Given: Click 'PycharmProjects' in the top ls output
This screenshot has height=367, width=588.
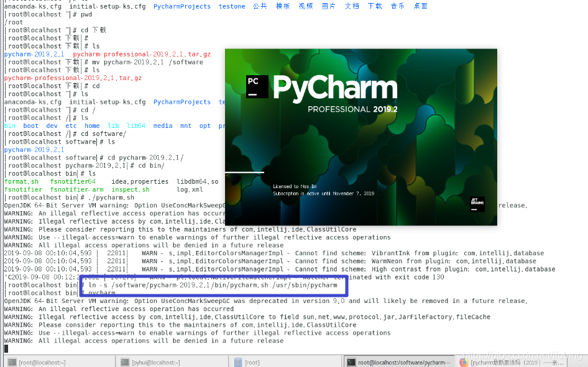Looking at the screenshot, I should (182, 6).
